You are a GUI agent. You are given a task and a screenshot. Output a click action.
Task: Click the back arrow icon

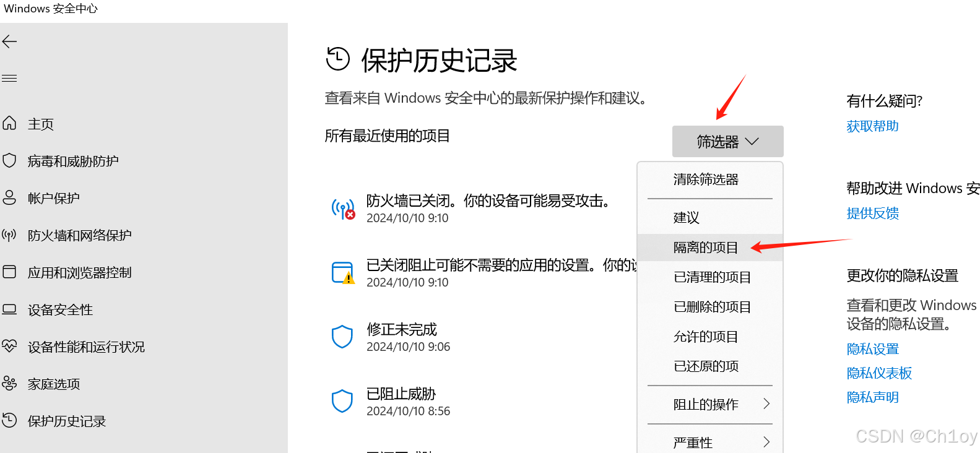pos(9,41)
